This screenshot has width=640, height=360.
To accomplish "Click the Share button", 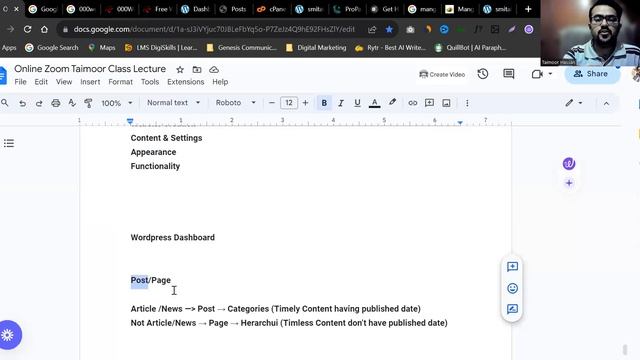I will [592, 74].
